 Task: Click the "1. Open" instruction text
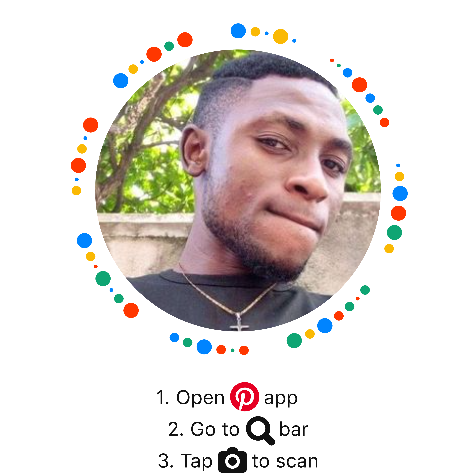[190, 397]
